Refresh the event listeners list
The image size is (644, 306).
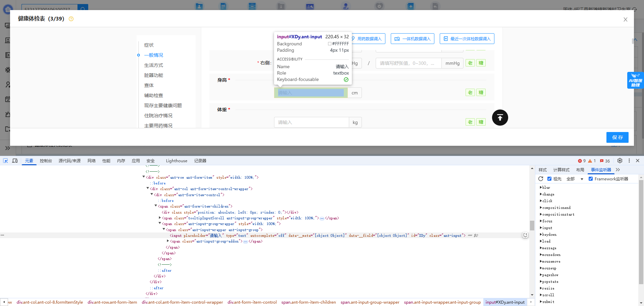pyautogui.click(x=541, y=179)
